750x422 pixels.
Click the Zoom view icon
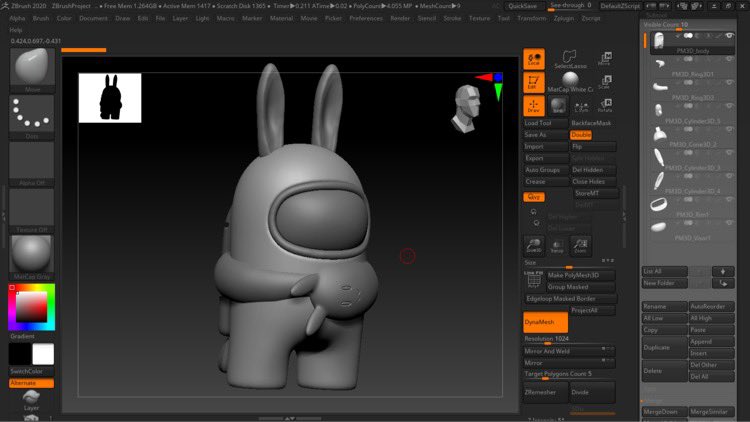581,245
